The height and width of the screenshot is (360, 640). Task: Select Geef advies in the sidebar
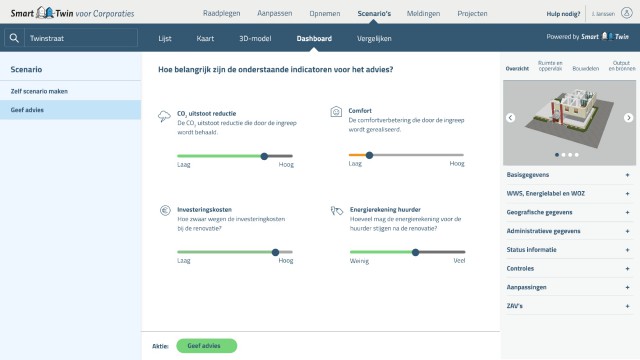click(71, 110)
